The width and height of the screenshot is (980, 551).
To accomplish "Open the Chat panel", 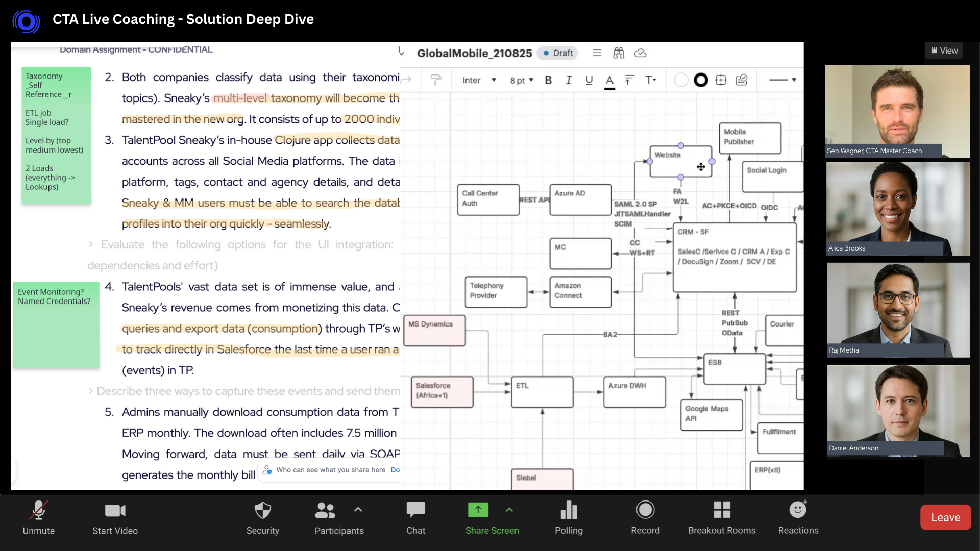I will (415, 517).
